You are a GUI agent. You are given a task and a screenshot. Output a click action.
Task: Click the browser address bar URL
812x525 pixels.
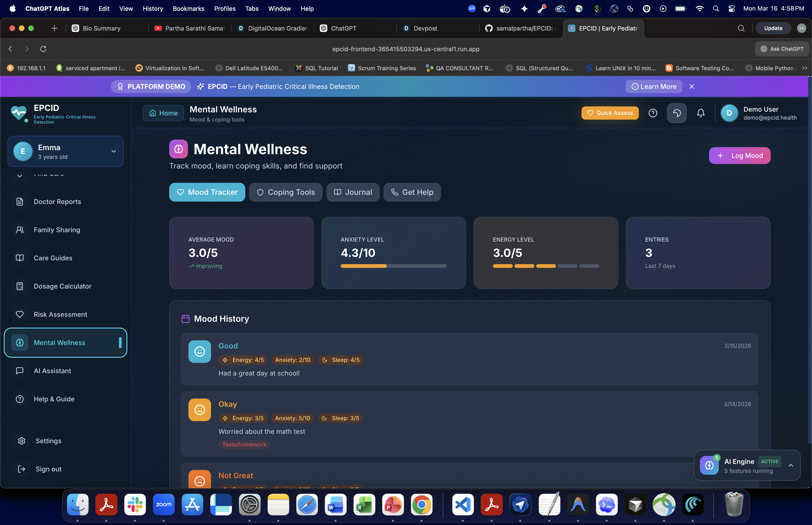click(406, 49)
